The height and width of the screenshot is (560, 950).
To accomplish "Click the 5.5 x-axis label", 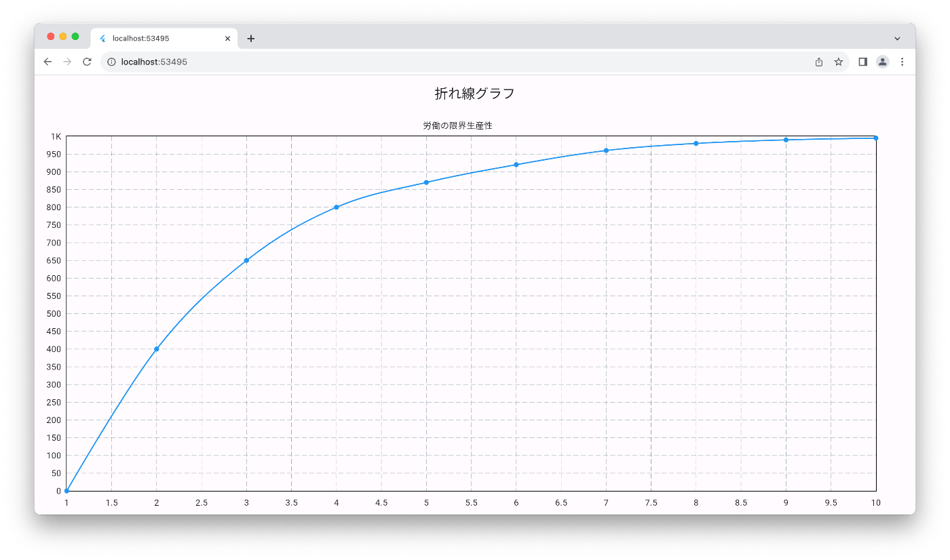I will (471, 503).
